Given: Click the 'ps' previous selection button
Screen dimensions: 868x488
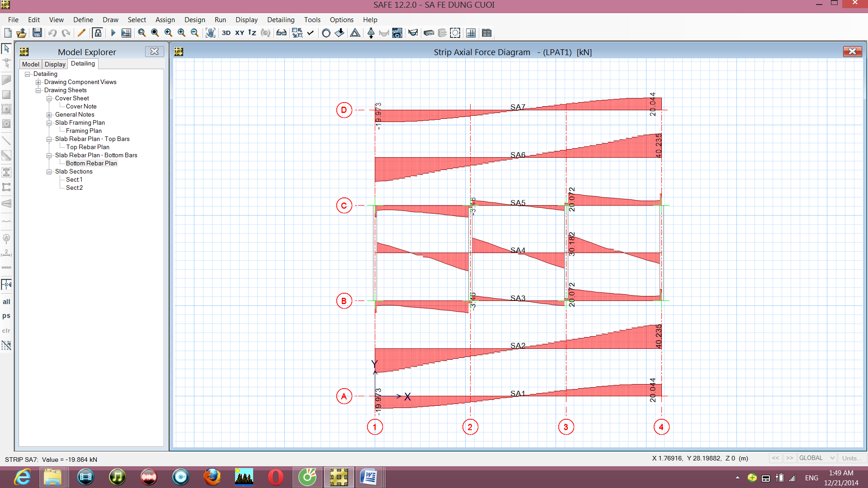Looking at the screenshot, I should click(x=6, y=316).
